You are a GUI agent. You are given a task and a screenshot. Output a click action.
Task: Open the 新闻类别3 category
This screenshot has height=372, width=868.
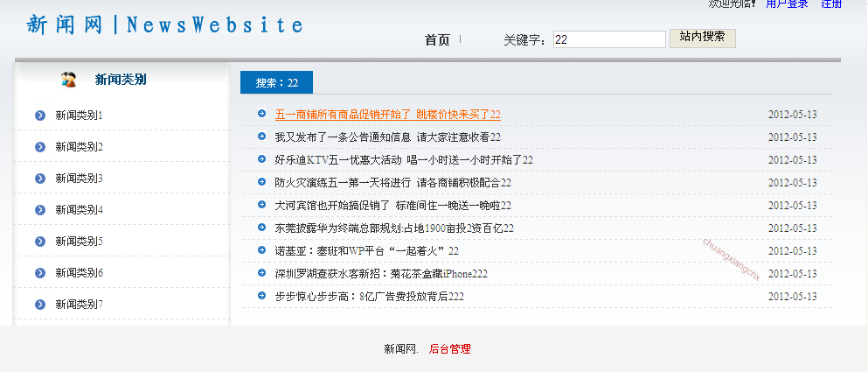[80, 179]
